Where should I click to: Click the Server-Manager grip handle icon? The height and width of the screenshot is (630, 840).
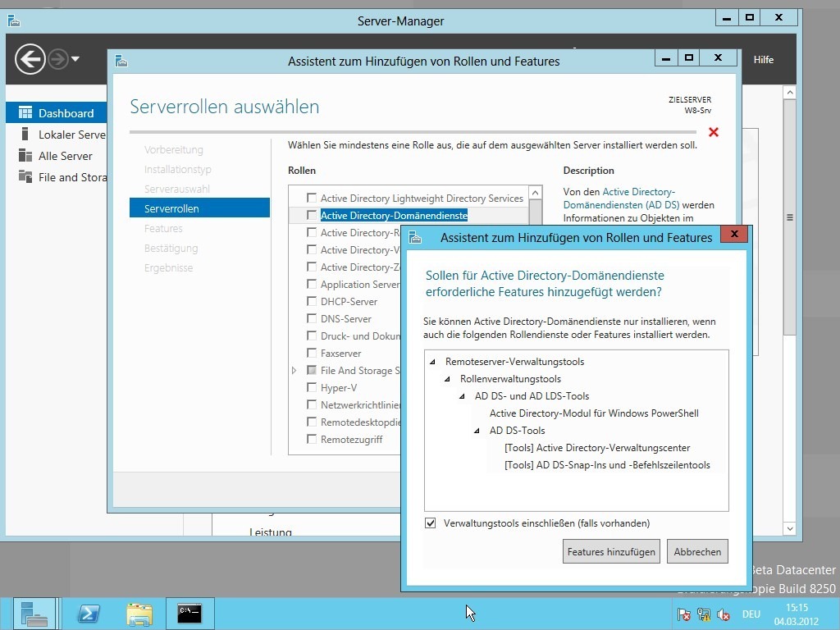coord(790,217)
